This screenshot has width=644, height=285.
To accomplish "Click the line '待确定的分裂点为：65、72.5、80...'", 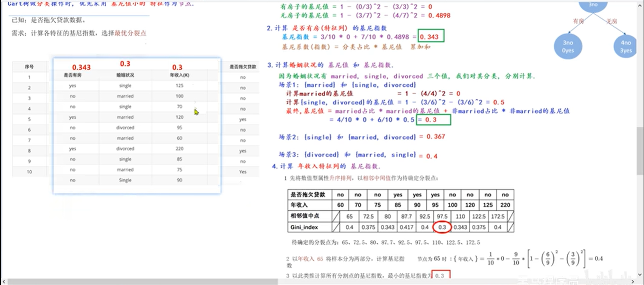I will [386, 242].
